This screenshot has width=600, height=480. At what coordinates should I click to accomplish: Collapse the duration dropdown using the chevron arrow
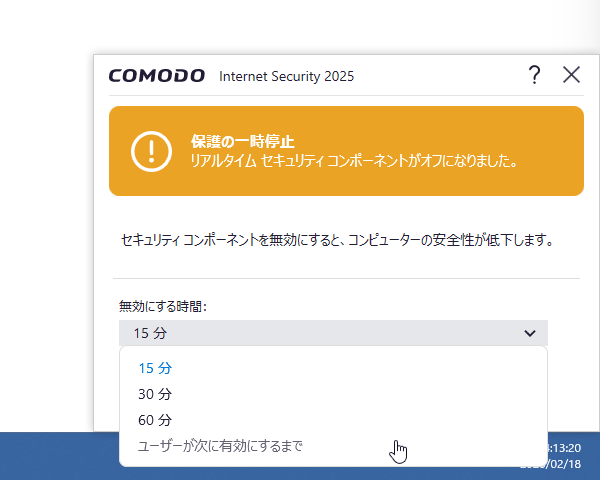(530, 333)
